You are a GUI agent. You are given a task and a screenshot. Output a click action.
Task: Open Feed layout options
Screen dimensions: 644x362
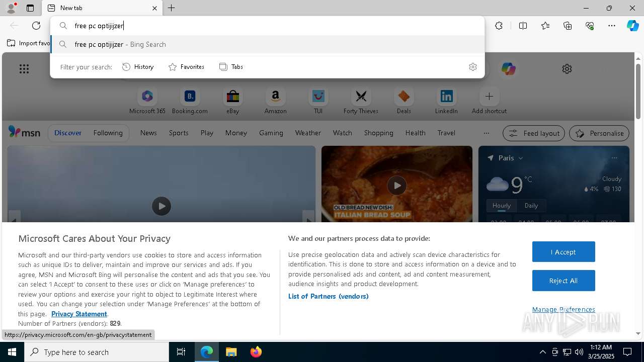click(533, 133)
